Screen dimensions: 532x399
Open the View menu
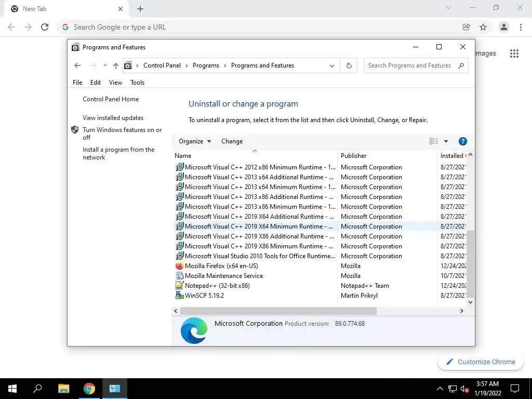pyautogui.click(x=115, y=83)
